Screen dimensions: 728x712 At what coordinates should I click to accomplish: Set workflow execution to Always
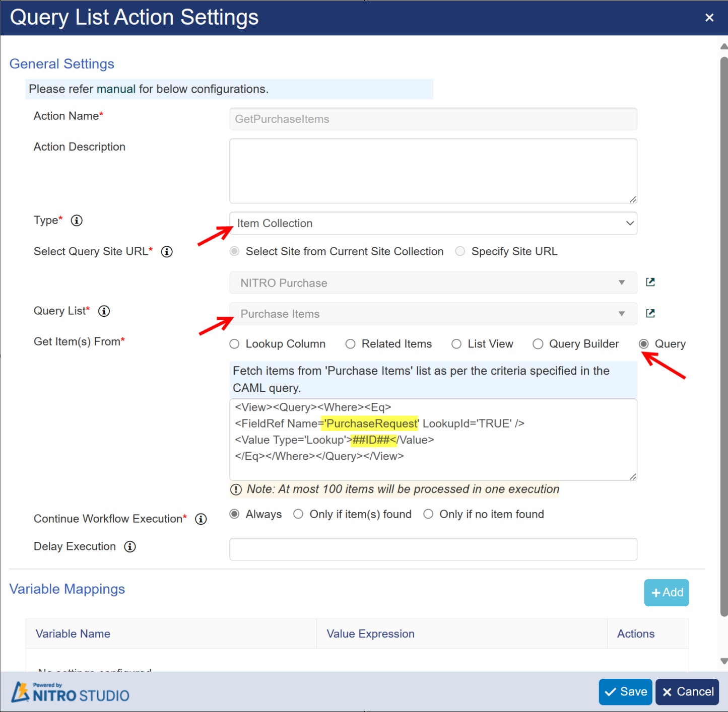[x=234, y=514]
